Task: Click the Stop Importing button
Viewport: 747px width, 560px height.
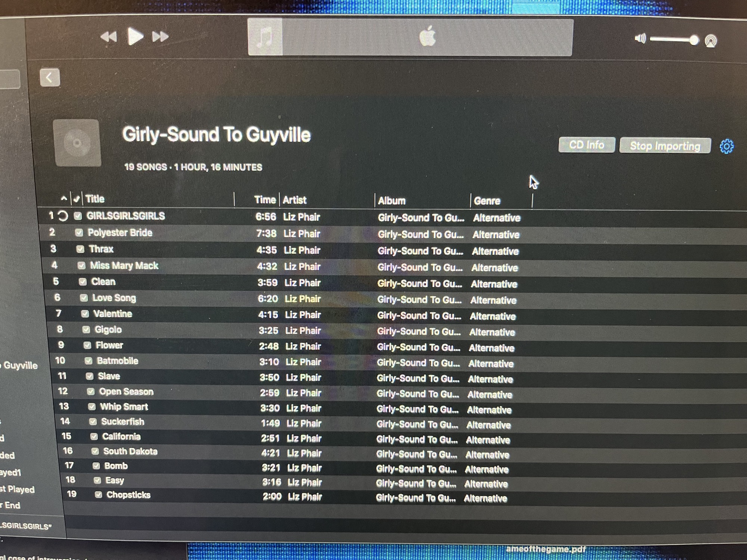Action: click(665, 146)
